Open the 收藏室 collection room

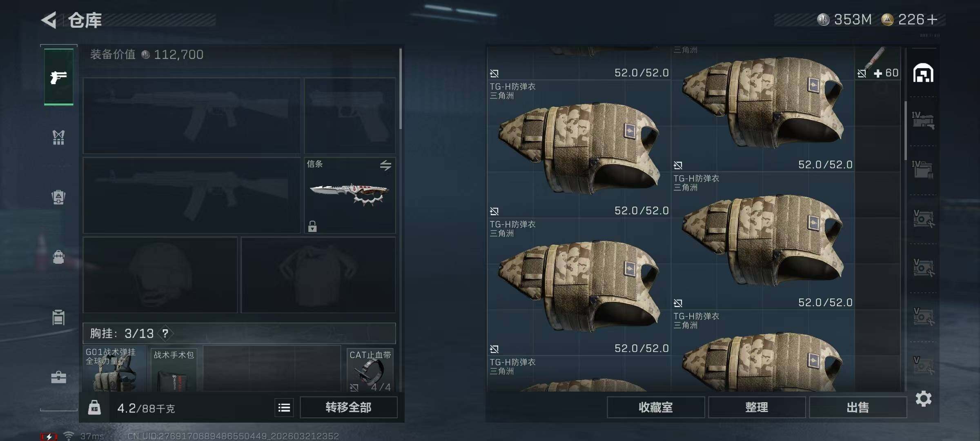(655, 407)
